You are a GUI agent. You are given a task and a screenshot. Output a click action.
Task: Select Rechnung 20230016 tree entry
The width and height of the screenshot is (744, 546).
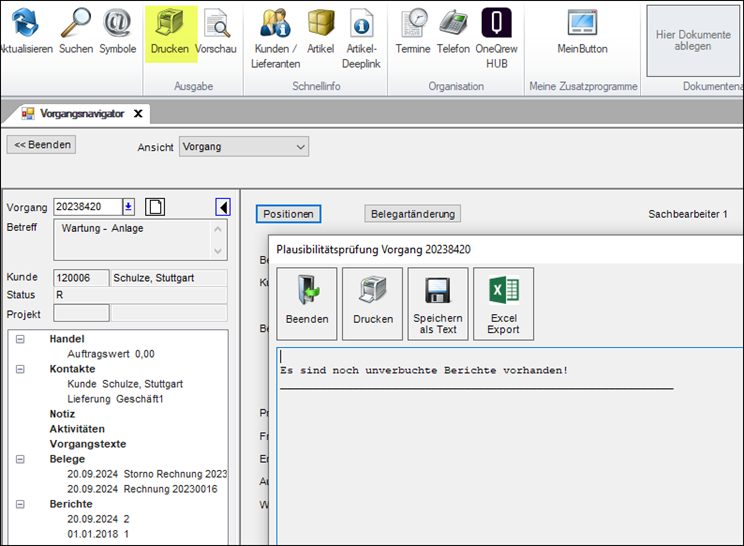click(142, 489)
